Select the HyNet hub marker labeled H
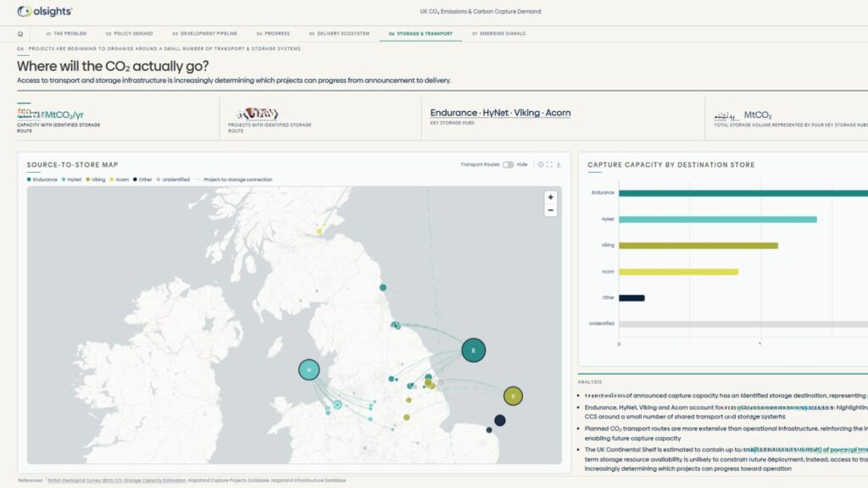The height and width of the screenshot is (488, 868). (309, 369)
